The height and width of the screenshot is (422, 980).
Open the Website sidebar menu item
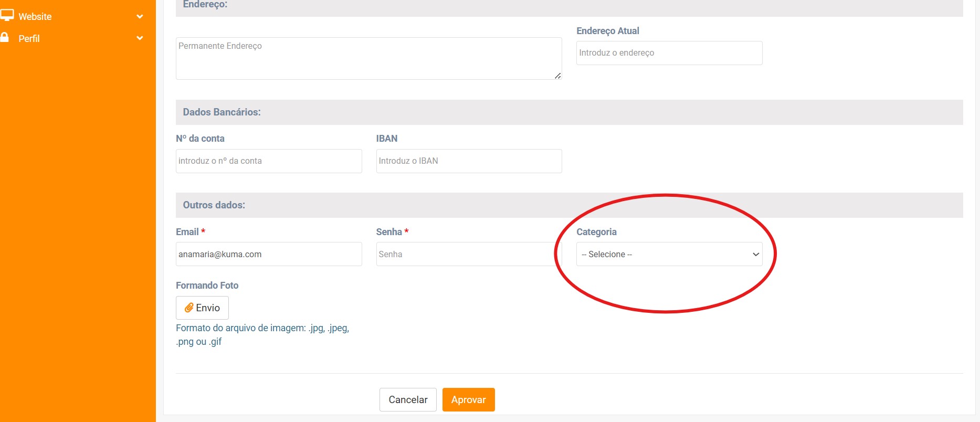coord(35,17)
